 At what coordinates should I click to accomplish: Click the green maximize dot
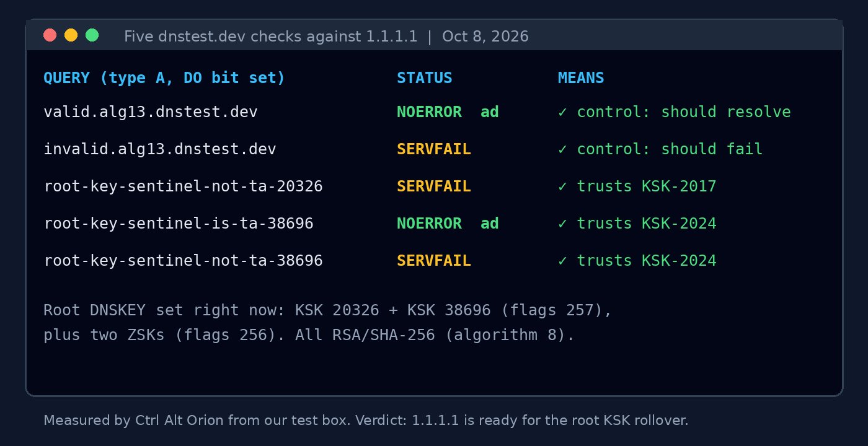point(92,35)
